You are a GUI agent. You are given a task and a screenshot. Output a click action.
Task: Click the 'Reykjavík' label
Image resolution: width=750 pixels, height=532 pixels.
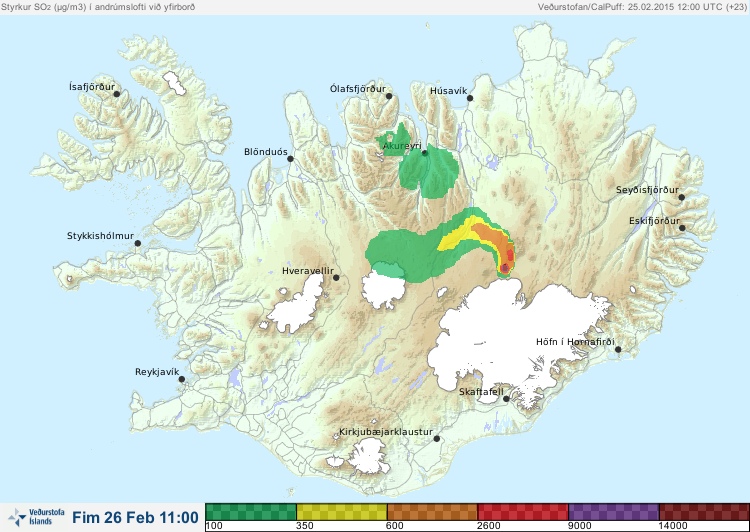tap(157, 372)
